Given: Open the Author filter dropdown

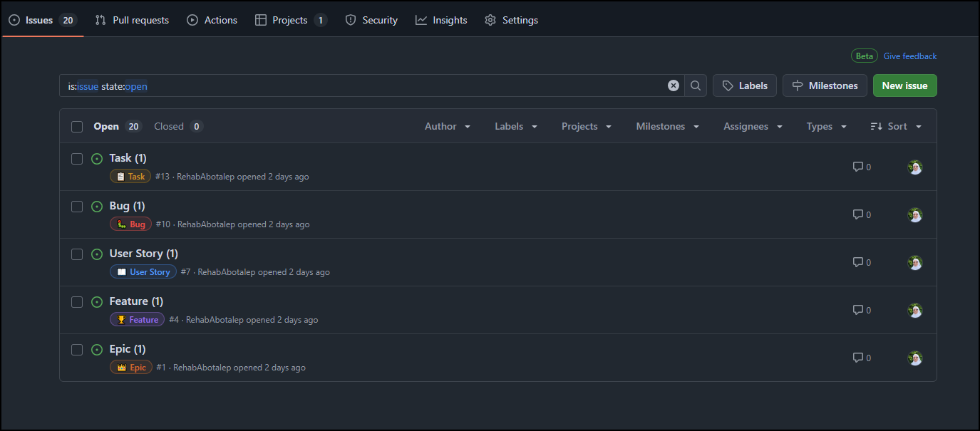Looking at the screenshot, I should 448,126.
